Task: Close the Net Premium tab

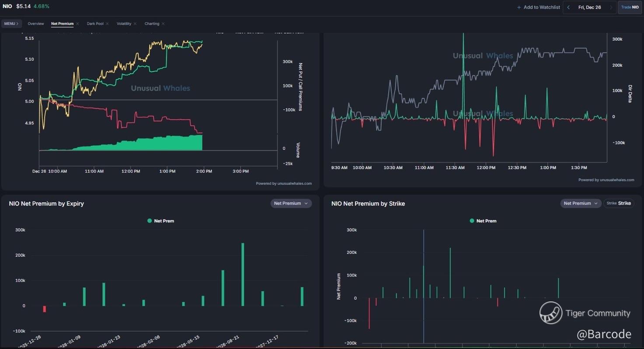Action: tap(77, 24)
